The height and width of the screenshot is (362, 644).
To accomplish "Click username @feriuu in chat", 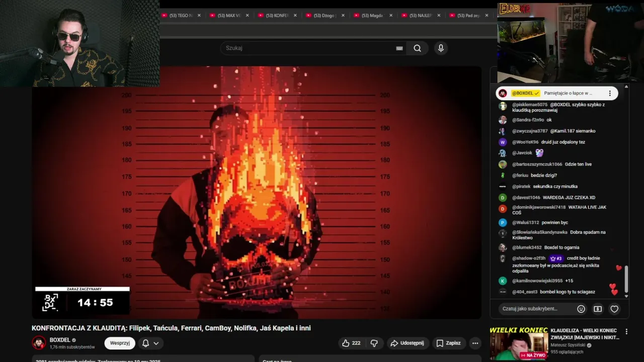I will click(520, 175).
